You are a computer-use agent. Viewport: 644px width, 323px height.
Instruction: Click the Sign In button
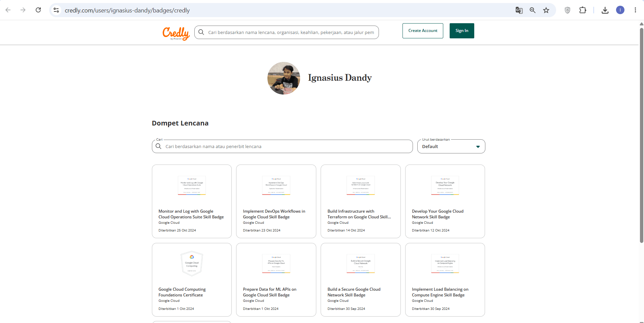462,31
